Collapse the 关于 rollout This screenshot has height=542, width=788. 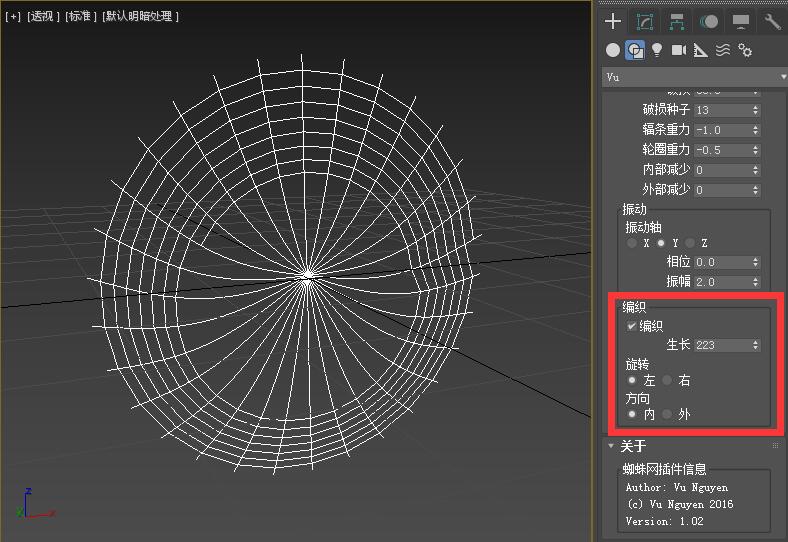point(633,446)
